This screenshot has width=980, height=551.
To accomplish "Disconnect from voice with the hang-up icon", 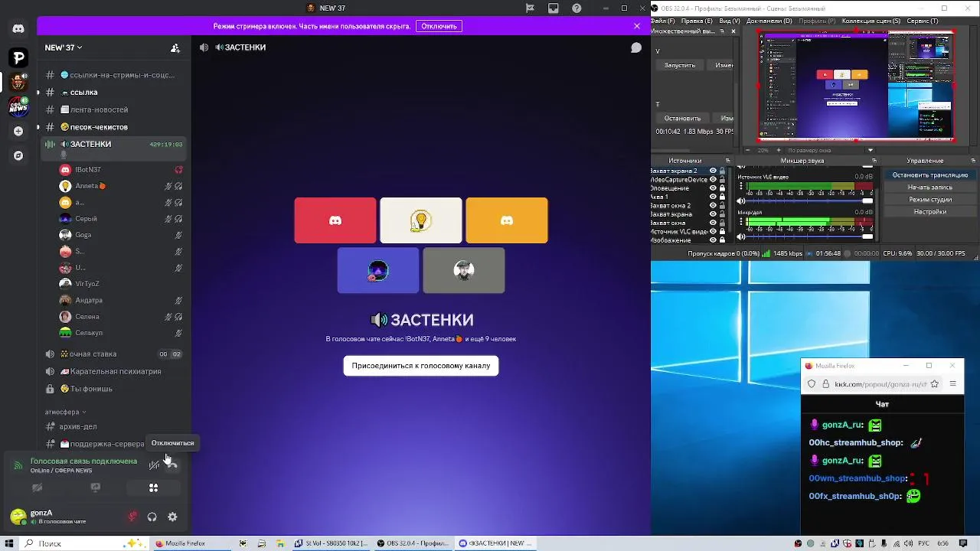I will 172,464.
